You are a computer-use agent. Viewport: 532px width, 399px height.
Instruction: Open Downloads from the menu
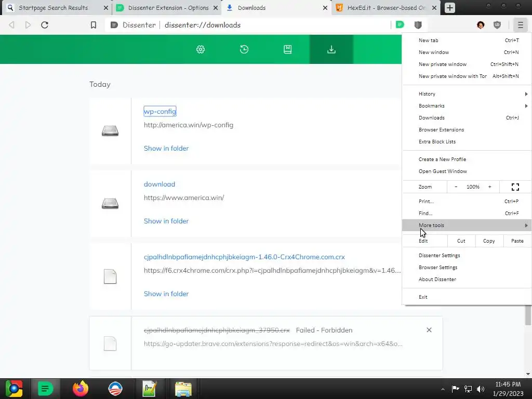[467, 118]
